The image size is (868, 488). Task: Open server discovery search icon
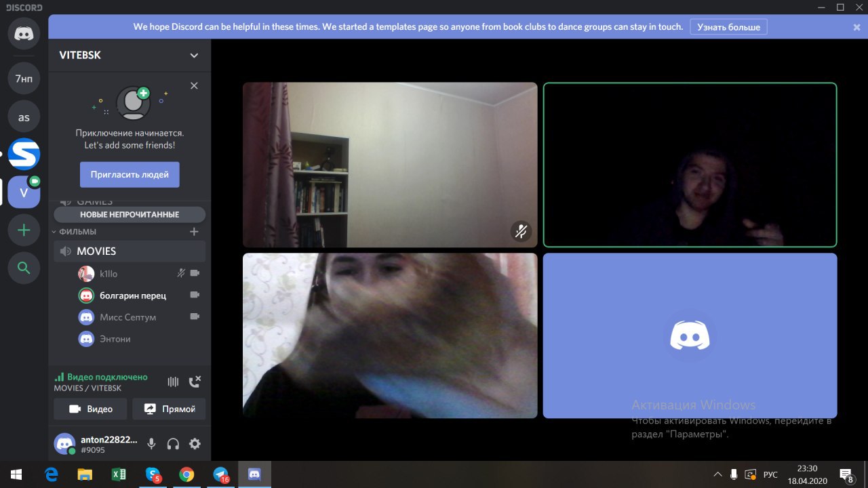tap(24, 268)
